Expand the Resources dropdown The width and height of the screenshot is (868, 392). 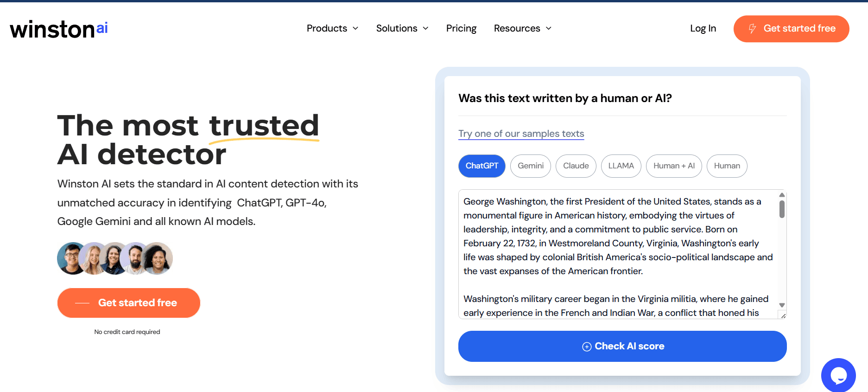click(x=522, y=28)
